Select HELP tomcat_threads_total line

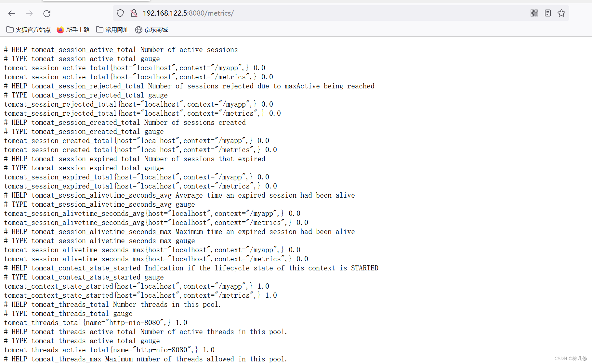[x=112, y=305]
